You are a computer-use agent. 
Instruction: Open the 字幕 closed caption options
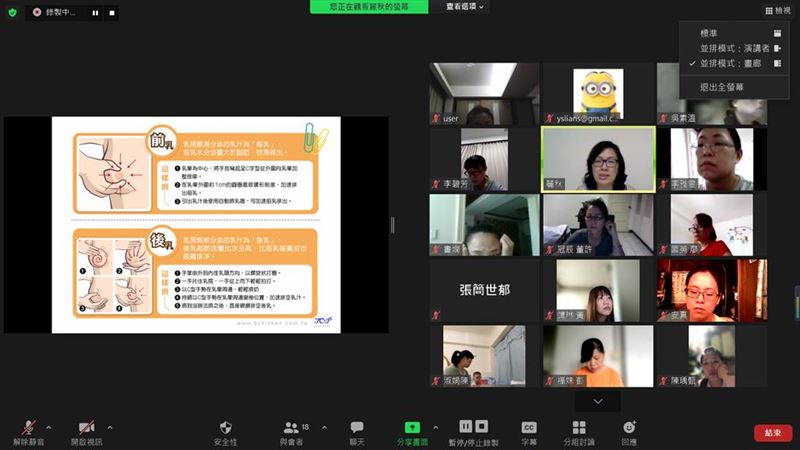coord(529,433)
